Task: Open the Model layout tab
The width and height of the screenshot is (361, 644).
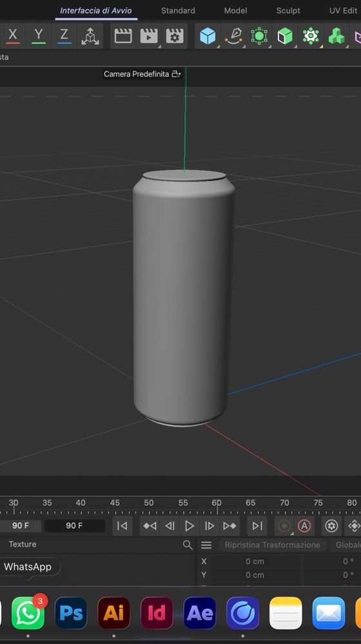Action: tap(235, 11)
